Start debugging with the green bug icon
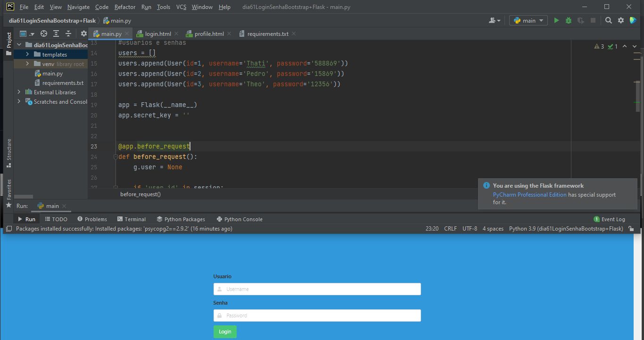This screenshot has width=644, height=340. pyautogui.click(x=569, y=20)
